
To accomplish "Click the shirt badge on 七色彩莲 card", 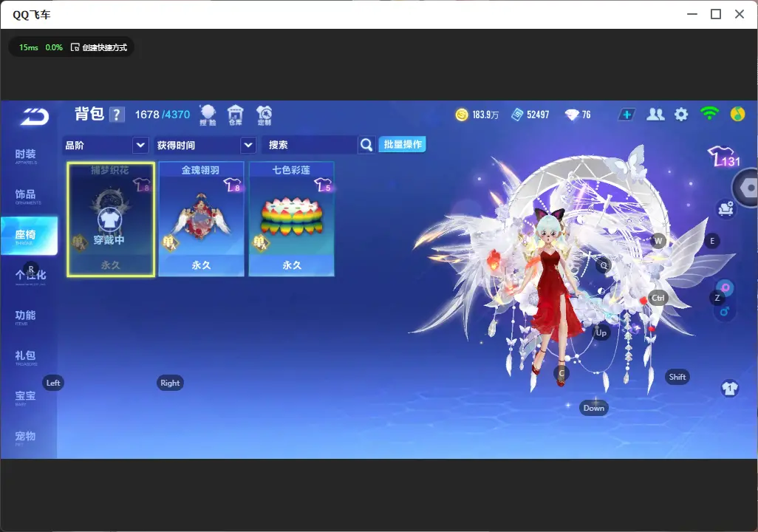I will (323, 185).
